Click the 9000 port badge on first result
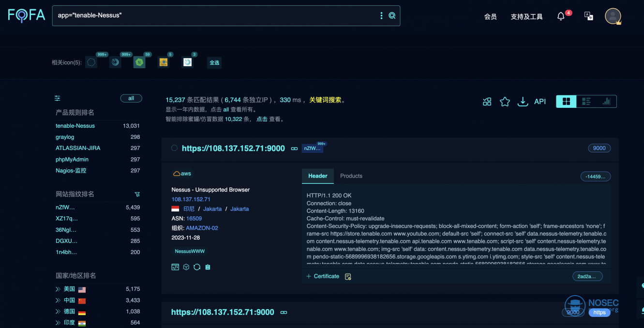This screenshot has height=328, width=644. [599, 149]
